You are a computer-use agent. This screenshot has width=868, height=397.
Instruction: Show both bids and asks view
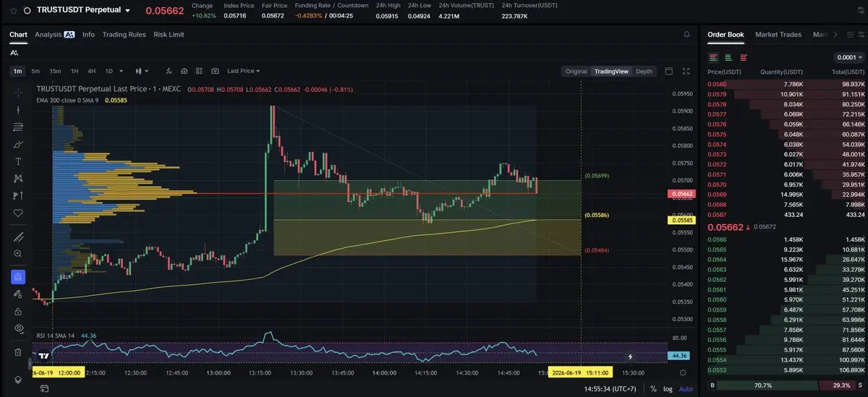pyautogui.click(x=714, y=57)
